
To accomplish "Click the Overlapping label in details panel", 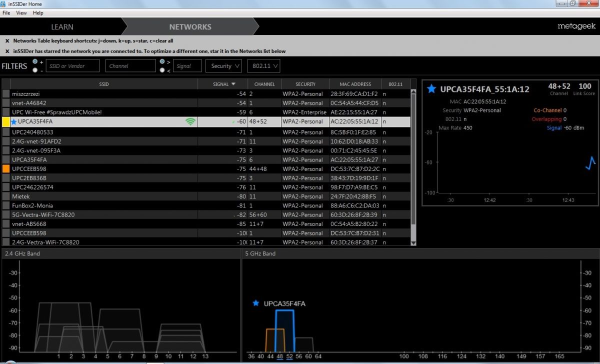I will [546, 119].
